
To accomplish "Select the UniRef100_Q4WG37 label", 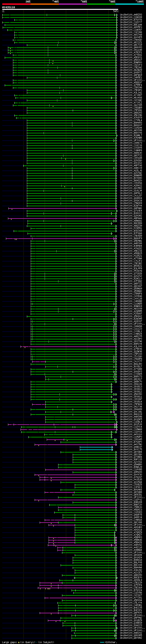I will (x=131, y=447).
